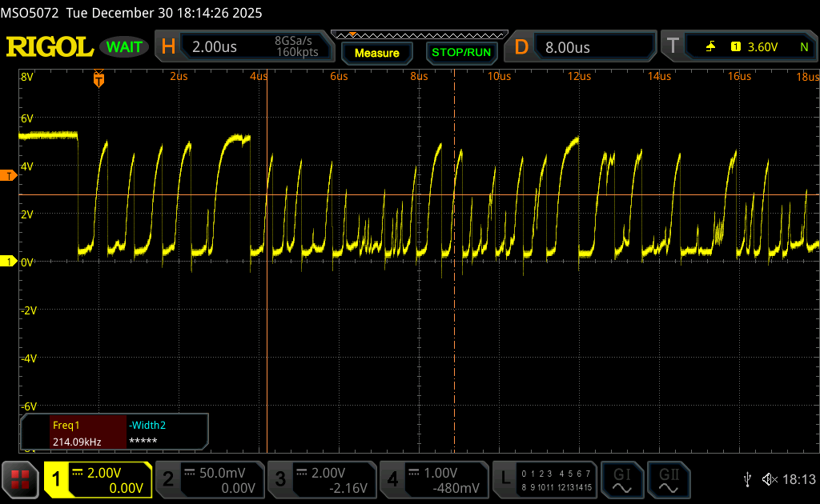The image size is (820, 504).
Task: Click the orange trigger position marker
Action: pyautogui.click(x=98, y=78)
